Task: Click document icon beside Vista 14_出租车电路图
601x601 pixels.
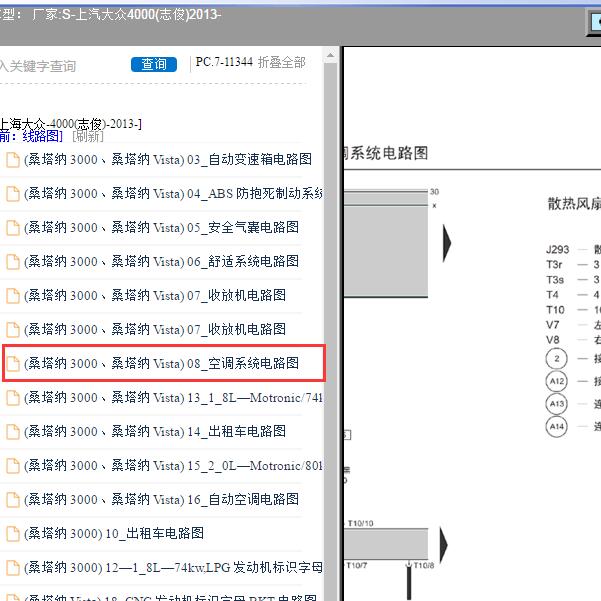Action: [13, 432]
